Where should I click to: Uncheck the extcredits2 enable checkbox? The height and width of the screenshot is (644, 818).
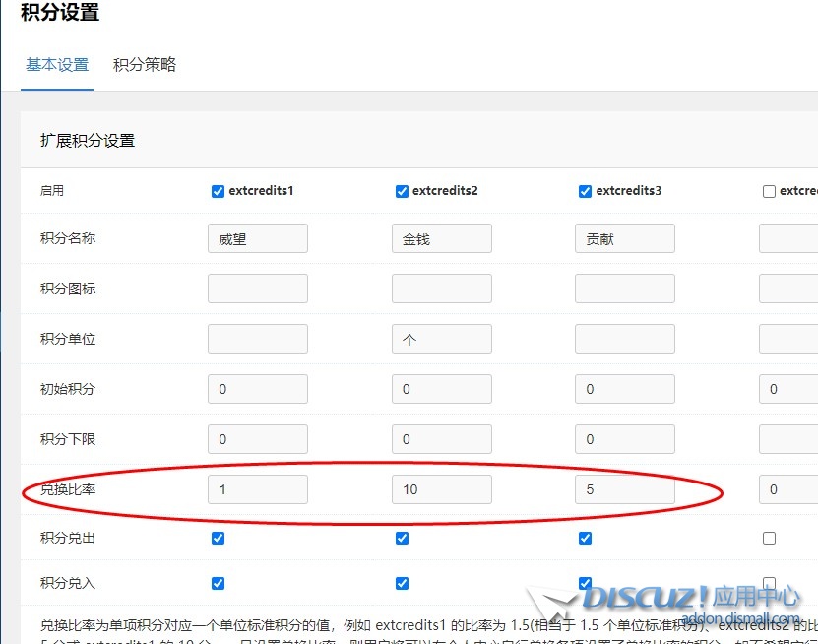click(402, 191)
